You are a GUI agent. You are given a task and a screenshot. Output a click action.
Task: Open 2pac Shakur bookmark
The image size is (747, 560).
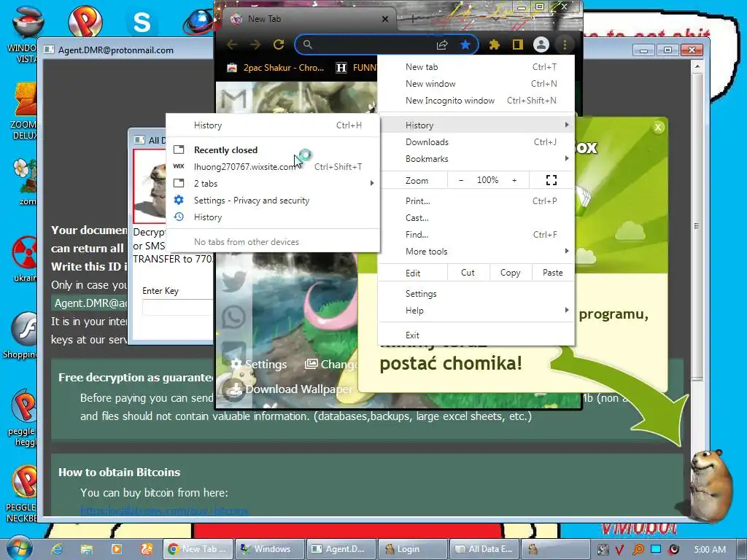click(x=275, y=68)
